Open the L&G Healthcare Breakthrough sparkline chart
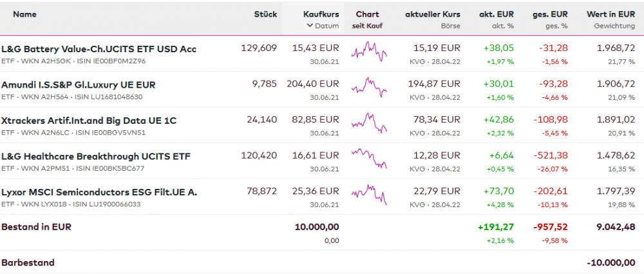644x274 pixels. tap(369, 160)
